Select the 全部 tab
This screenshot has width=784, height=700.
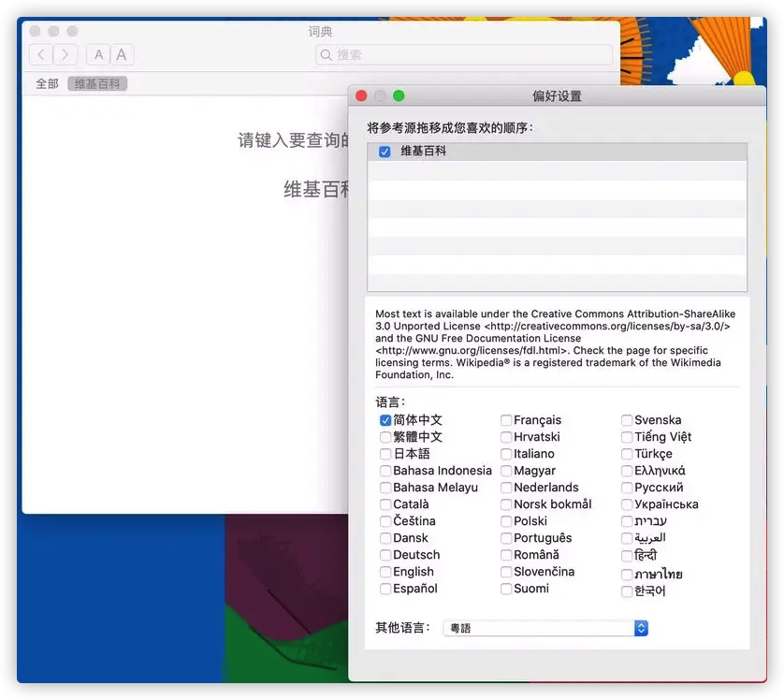click(47, 83)
